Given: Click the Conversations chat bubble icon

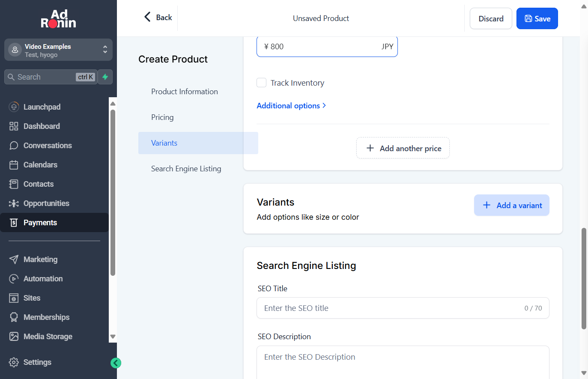Looking at the screenshot, I should [14, 145].
